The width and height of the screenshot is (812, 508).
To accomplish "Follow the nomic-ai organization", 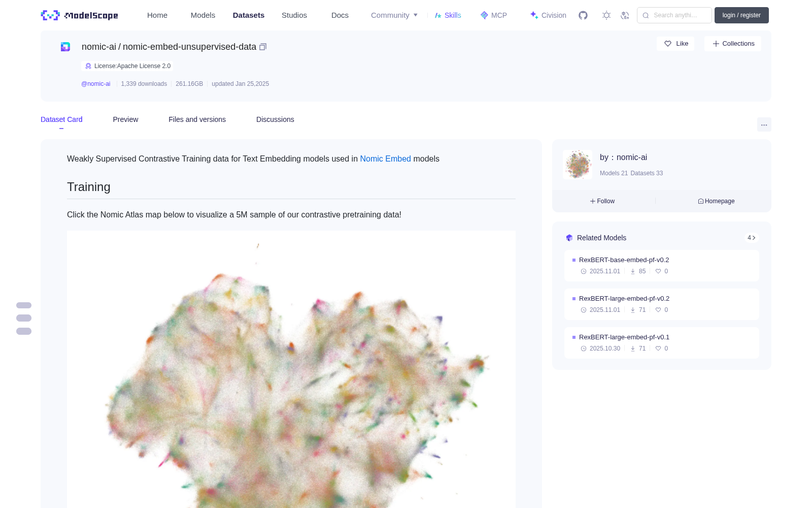I will pos(602,201).
